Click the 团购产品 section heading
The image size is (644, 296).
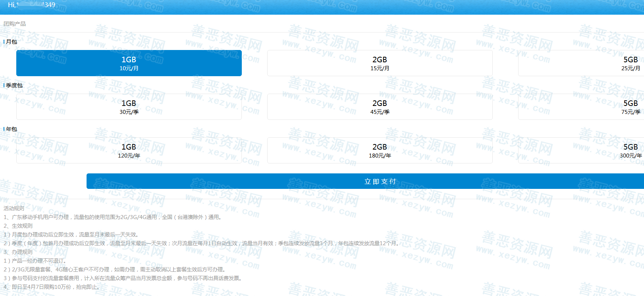click(15, 24)
